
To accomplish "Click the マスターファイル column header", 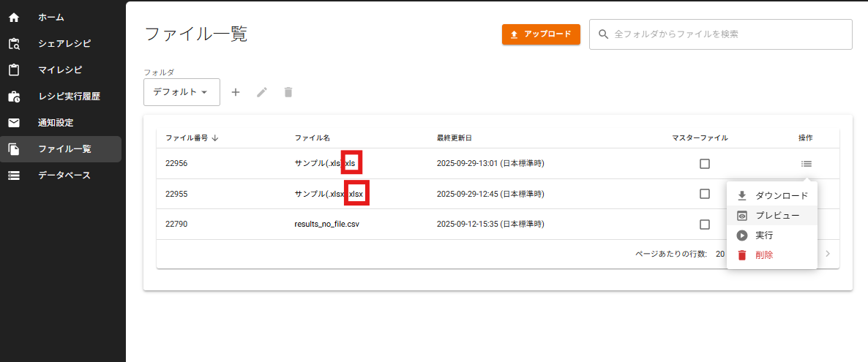I will click(x=700, y=137).
